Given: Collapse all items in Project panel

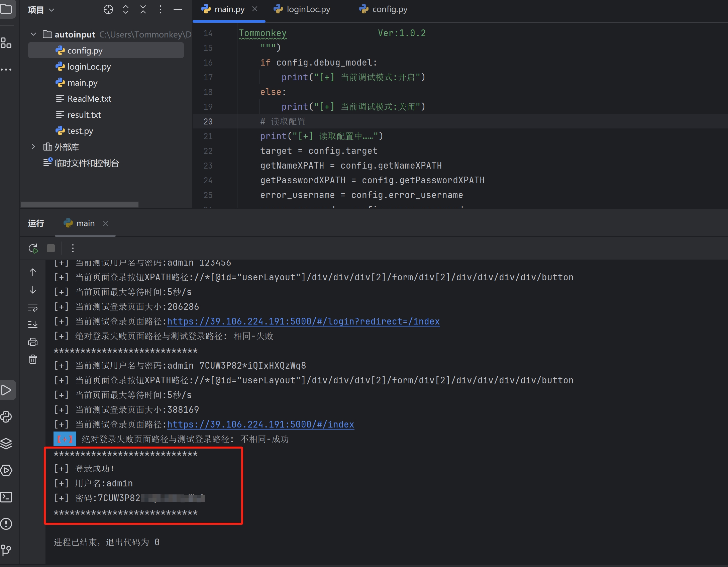Looking at the screenshot, I should [x=143, y=10].
